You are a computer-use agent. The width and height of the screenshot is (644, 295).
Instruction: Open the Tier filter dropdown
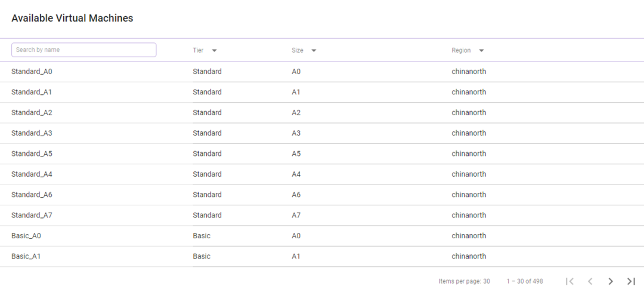[x=214, y=51]
